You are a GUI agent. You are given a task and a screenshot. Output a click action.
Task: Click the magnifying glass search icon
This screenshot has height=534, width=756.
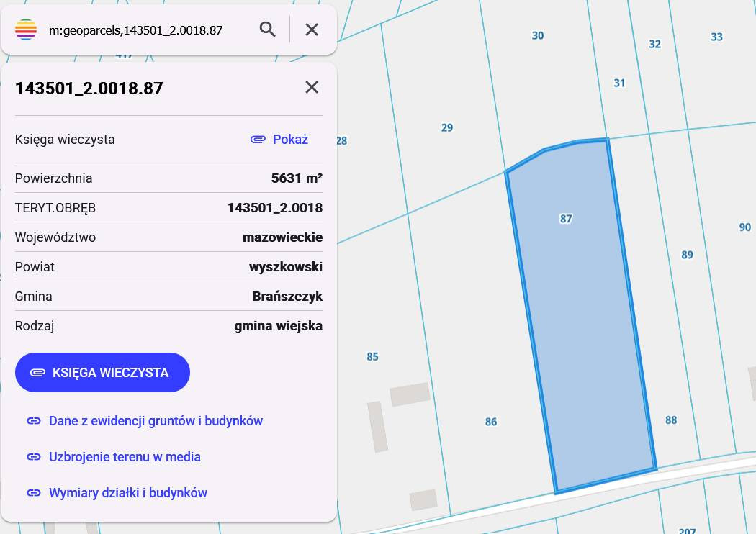pos(268,30)
